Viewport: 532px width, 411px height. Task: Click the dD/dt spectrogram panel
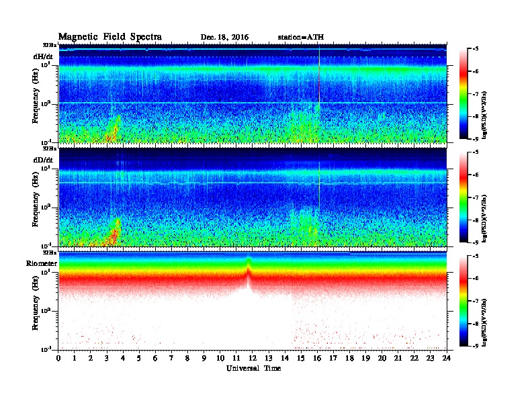point(253,197)
